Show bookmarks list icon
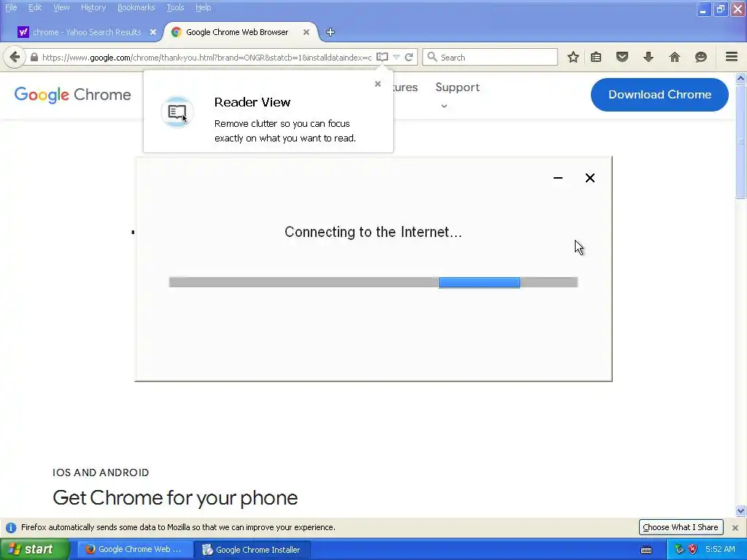The width and height of the screenshot is (747, 560). [596, 57]
